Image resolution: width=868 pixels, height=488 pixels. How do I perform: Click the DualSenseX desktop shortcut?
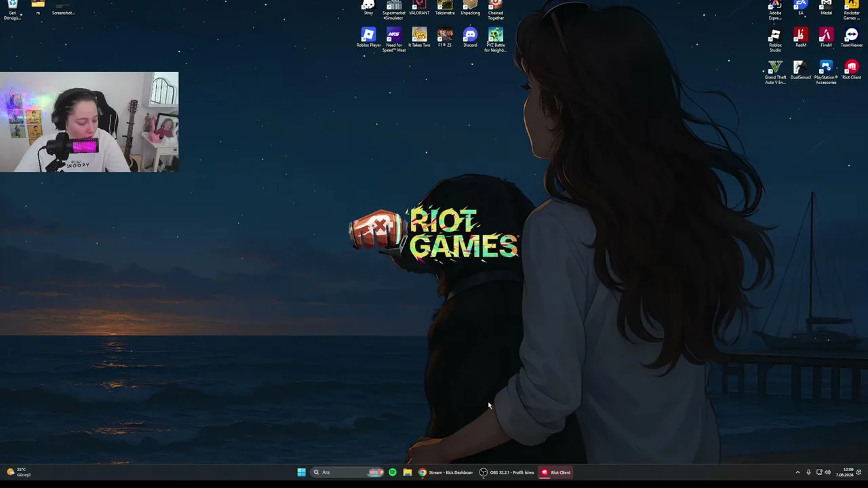(x=801, y=70)
